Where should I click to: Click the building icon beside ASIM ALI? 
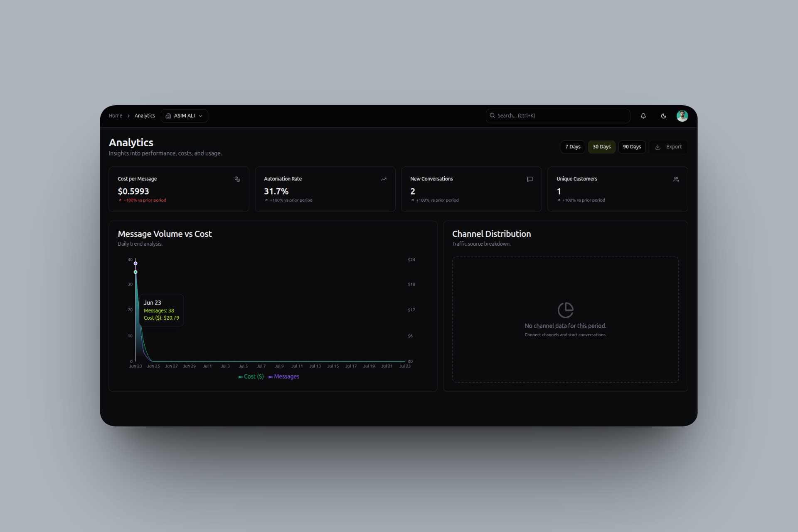point(168,116)
